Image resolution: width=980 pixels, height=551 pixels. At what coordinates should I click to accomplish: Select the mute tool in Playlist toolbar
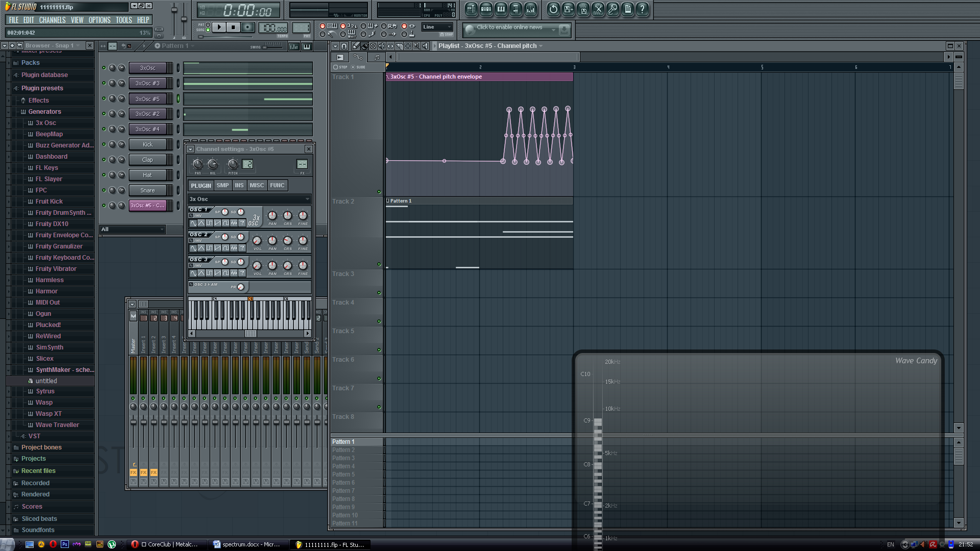click(382, 46)
